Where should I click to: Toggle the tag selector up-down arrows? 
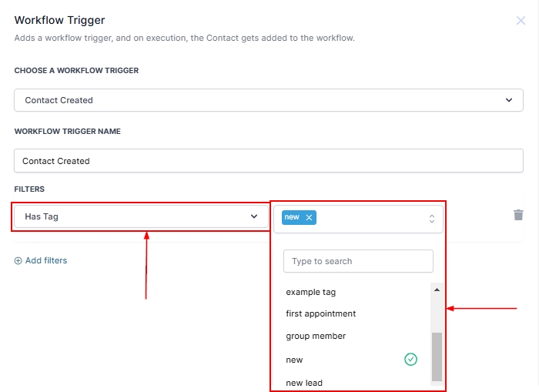(x=432, y=218)
